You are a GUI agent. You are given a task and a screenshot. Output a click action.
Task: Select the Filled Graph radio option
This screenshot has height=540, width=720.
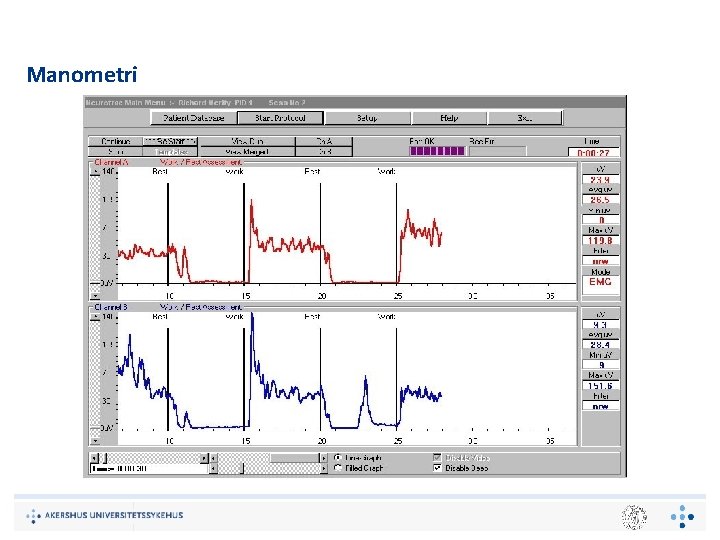click(338, 468)
